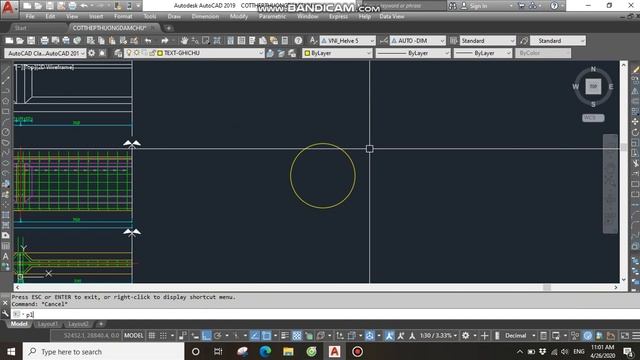Open the TEXT-GHICHU layer dropdown
This screenshot has width=640, height=360.
click(194, 53)
